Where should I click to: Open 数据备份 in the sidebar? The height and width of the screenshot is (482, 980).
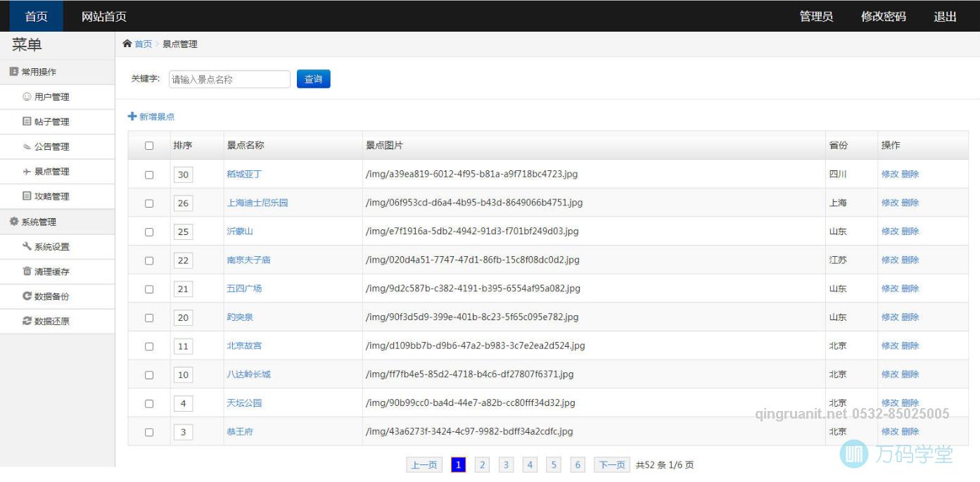tap(51, 296)
